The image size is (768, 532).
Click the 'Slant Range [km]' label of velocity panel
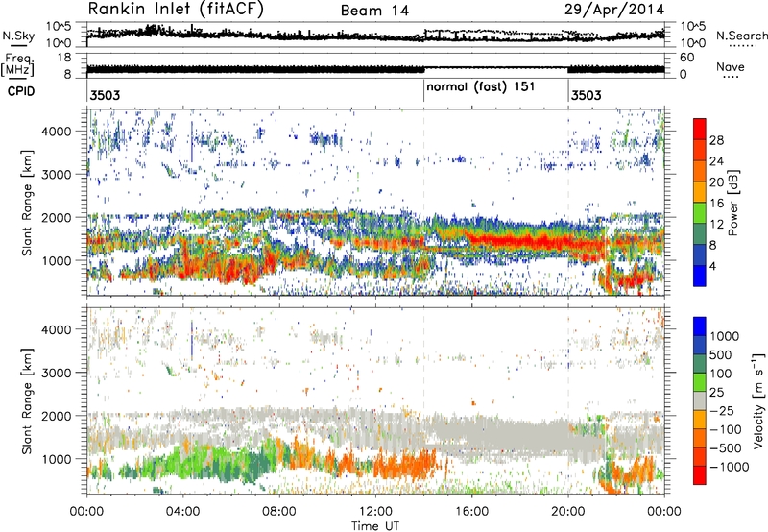(x=27, y=400)
